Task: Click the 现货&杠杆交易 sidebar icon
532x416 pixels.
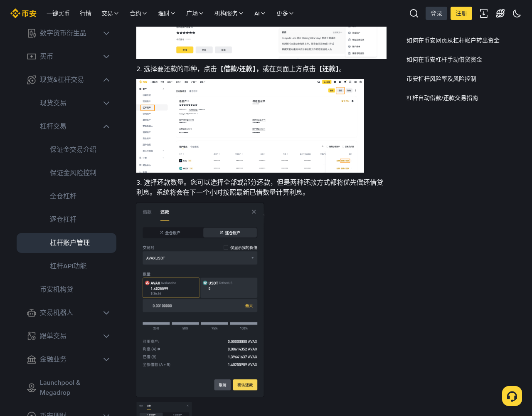Action: pos(32,80)
